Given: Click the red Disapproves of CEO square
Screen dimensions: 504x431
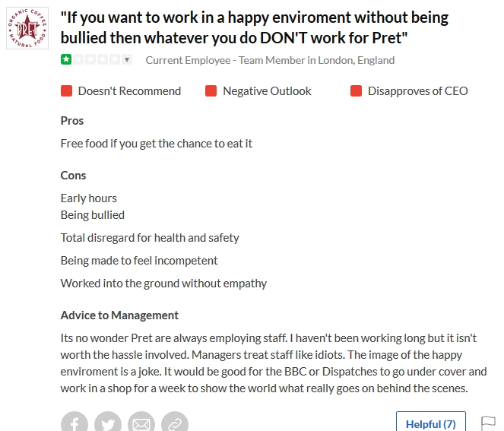Looking at the screenshot, I should tap(356, 91).
